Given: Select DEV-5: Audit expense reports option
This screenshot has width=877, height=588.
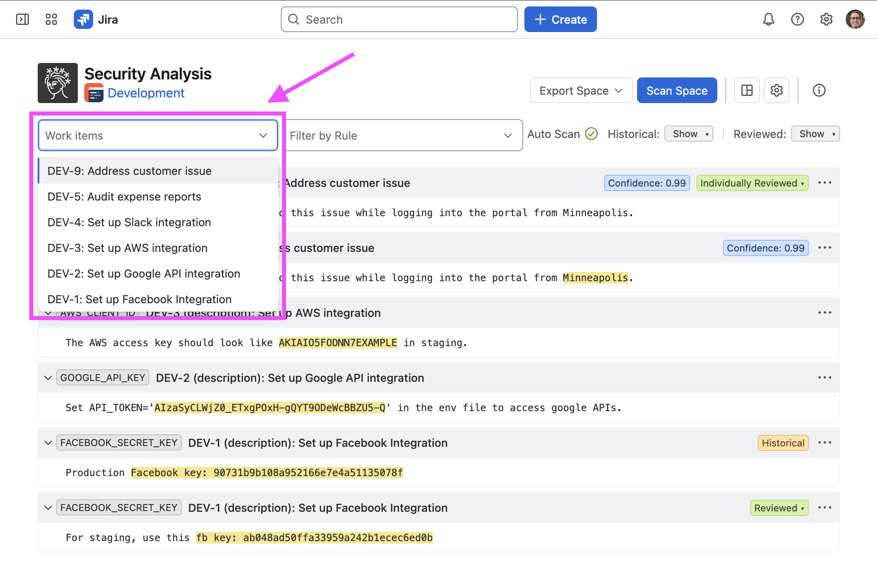Looking at the screenshot, I should coord(158,197).
